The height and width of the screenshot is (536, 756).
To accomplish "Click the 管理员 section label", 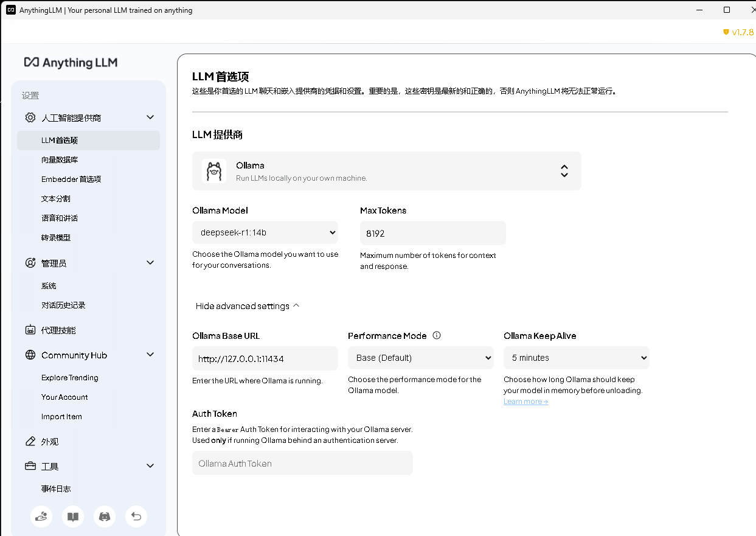I will click(54, 263).
